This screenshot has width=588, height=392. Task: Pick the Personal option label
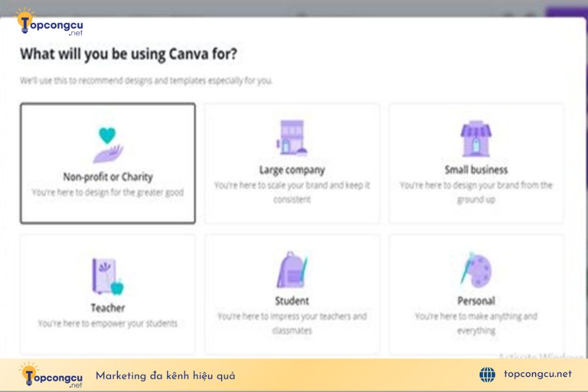pyautogui.click(x=476, y=301)
